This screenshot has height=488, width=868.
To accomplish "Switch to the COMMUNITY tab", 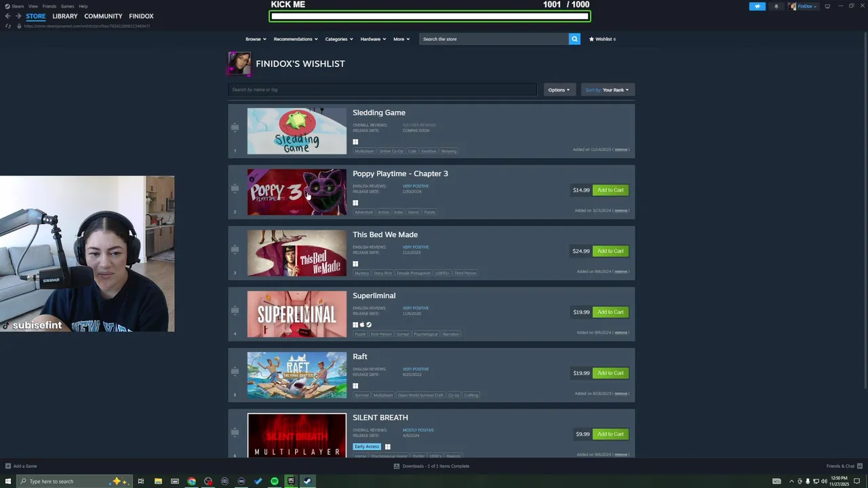I will 103,16.
